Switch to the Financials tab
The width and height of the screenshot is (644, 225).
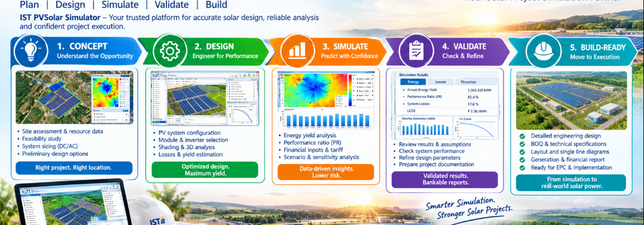(468, 82)
